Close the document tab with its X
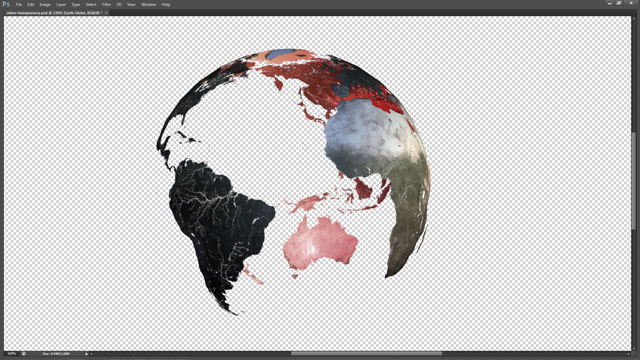 pos(106,13)
